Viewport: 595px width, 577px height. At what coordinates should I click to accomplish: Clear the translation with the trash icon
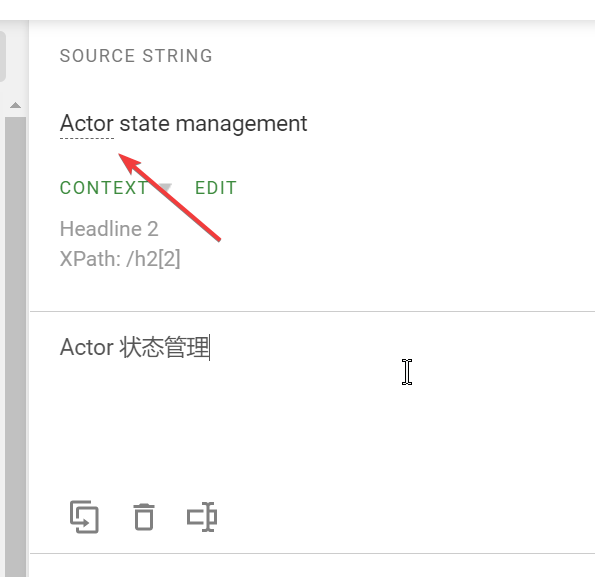click(x=144, y=517)
